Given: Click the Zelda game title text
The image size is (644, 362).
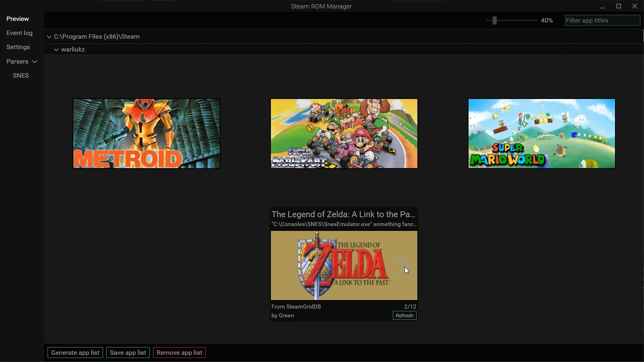Looking at the screenshot, I should 343,214.
